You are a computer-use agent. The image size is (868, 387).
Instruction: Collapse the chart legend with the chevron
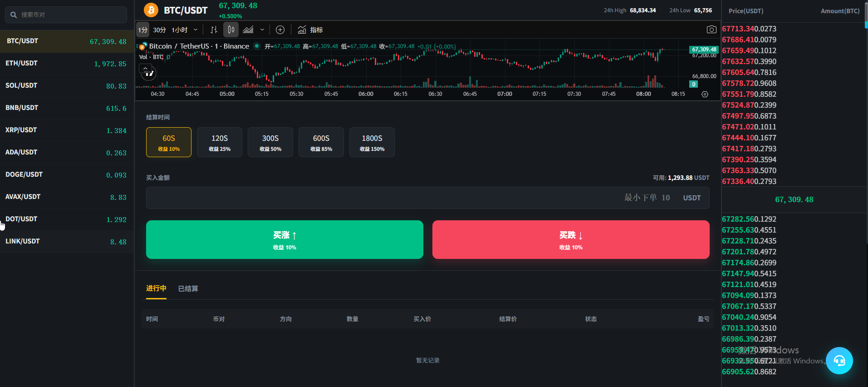[145, 69]
